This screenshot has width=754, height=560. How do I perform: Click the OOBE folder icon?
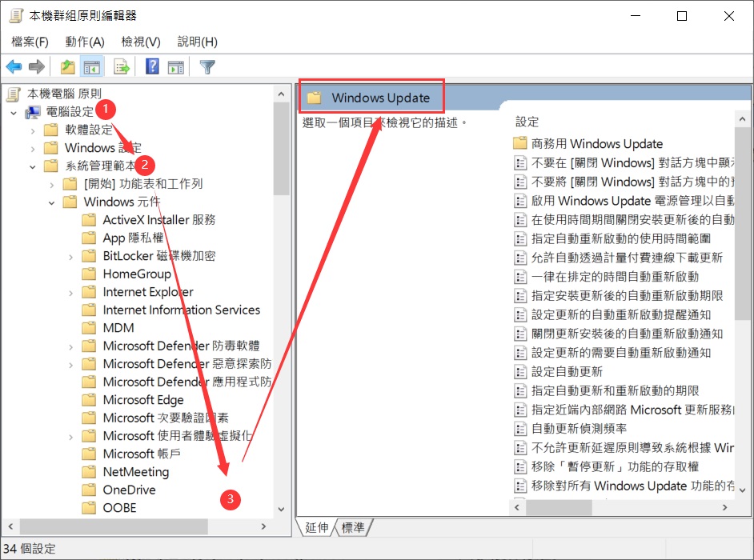[x=89, y=508]
